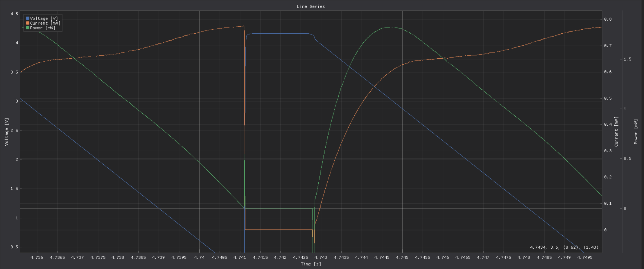
Task: Click the '4.7495' time axis tick
Action: [585, 257]
